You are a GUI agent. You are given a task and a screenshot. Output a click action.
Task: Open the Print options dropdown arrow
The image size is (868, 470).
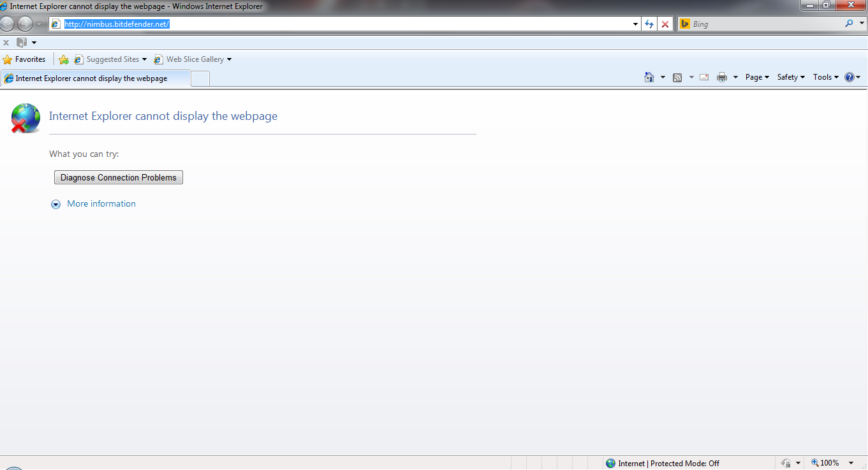pyautogui.click(x=735, y=77)
